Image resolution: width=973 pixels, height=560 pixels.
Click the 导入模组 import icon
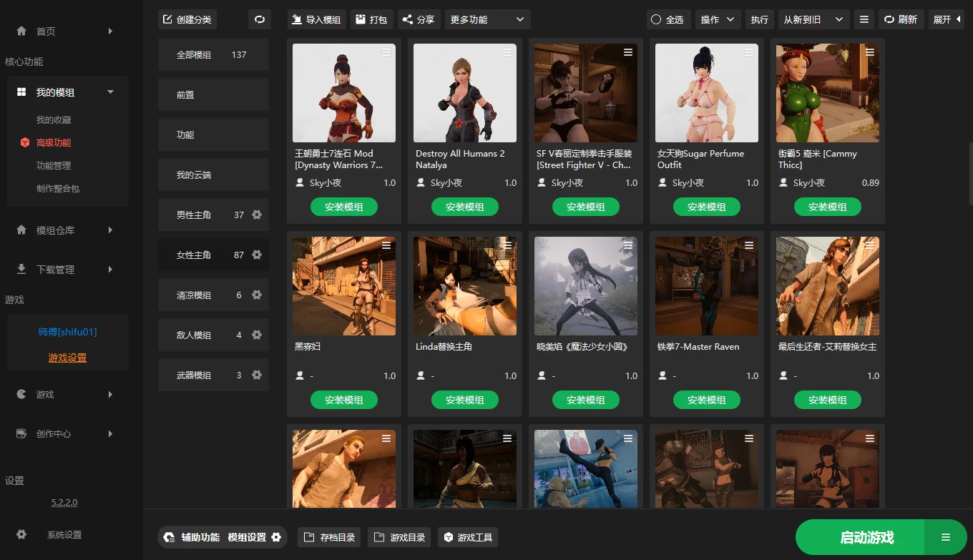295,19
